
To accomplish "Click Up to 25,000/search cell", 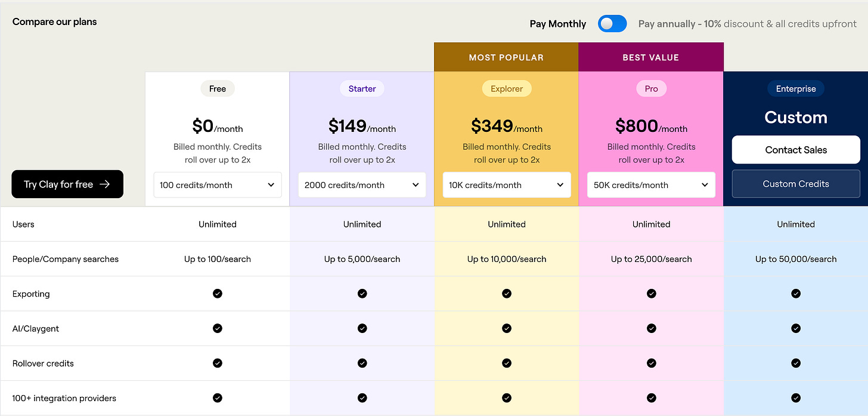I will tap(651, 259).
